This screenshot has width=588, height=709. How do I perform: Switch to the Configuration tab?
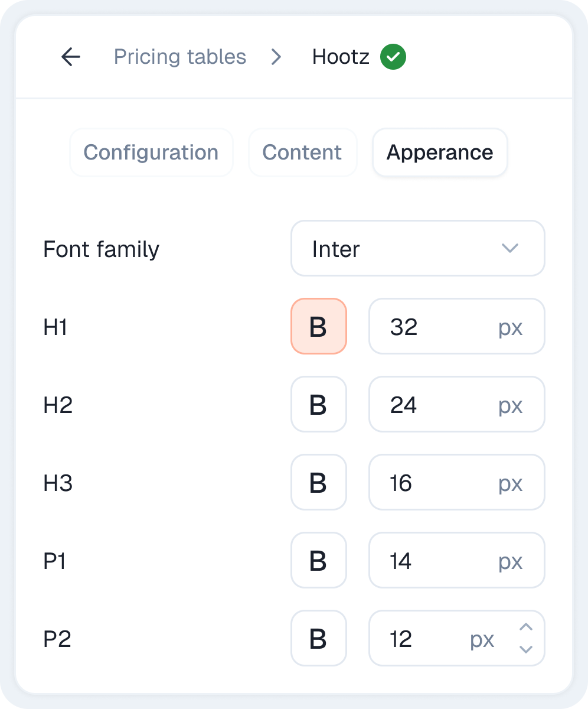coord(151,152)
